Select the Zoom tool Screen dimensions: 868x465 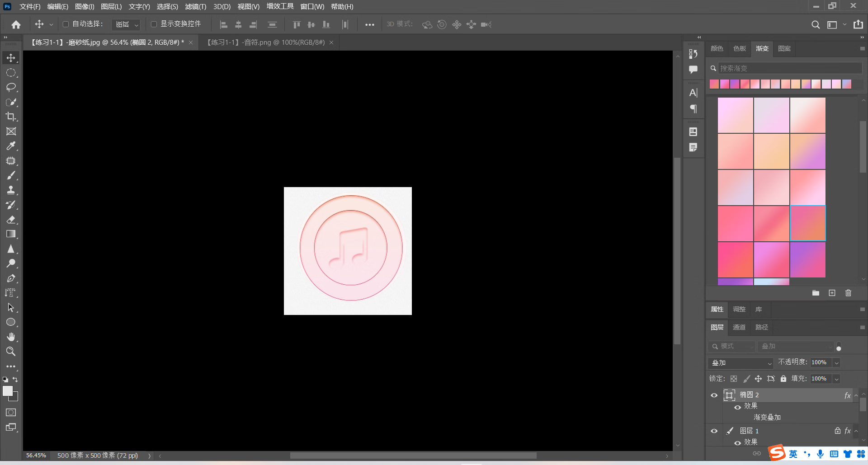click(x=11, y=352)
